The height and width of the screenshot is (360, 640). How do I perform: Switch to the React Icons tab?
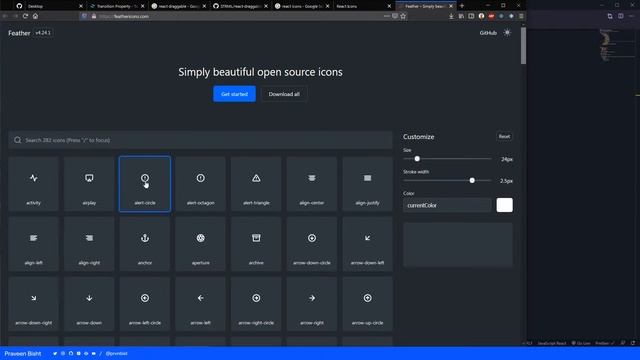pos(363,6)
